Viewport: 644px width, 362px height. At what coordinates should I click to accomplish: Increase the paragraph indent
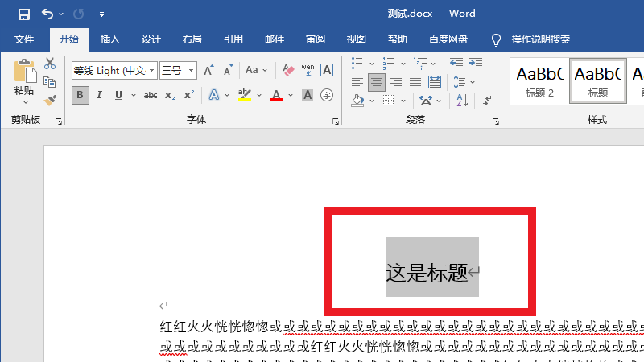475,63
